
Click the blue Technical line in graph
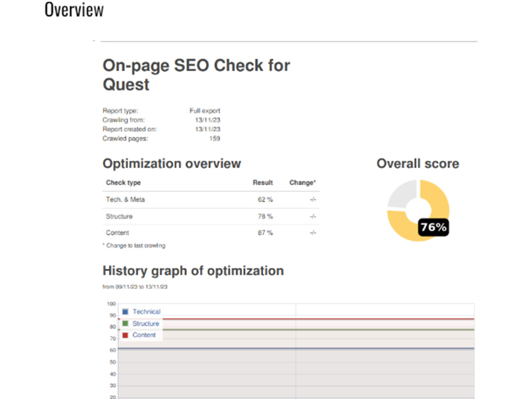(x=296, y=348)
